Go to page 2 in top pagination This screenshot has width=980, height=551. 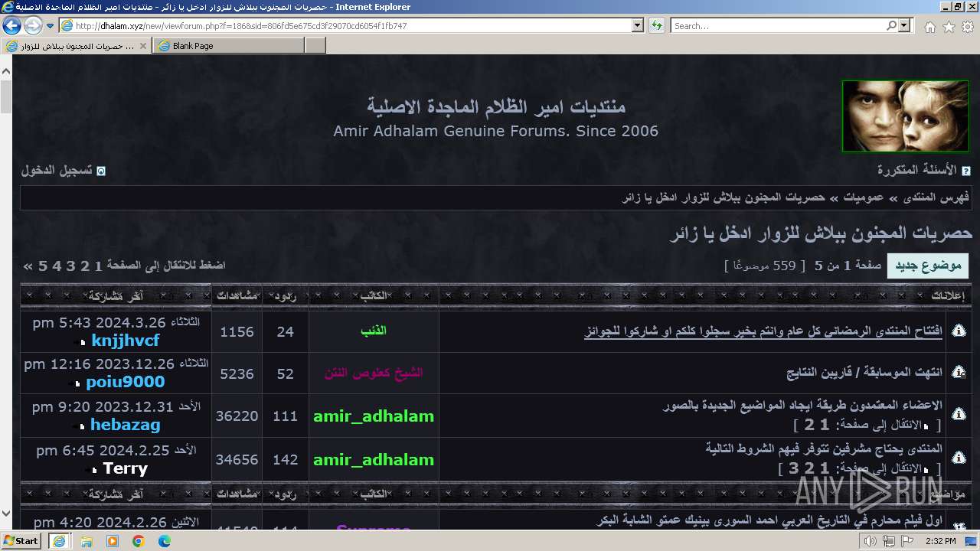(85, 266)
